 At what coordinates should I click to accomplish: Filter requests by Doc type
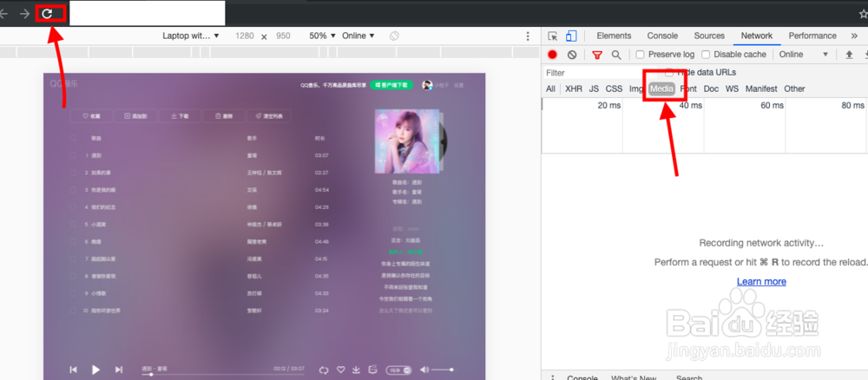[x=712, y=88]
